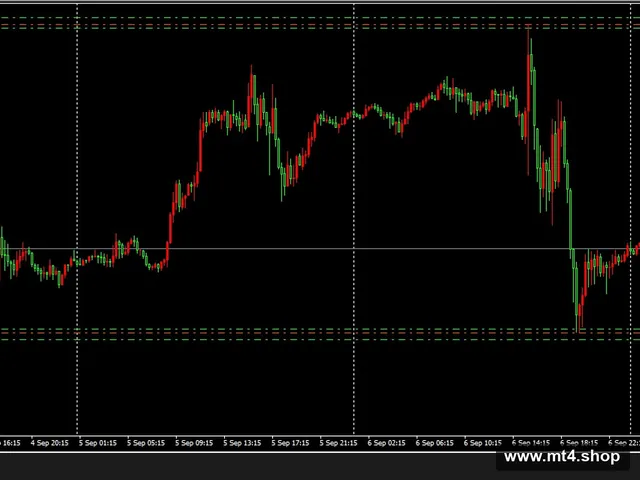Click the "4 Sep 20:15" time axis label
The width and height of the screenshot is (640, 480).
click(49, 443)
